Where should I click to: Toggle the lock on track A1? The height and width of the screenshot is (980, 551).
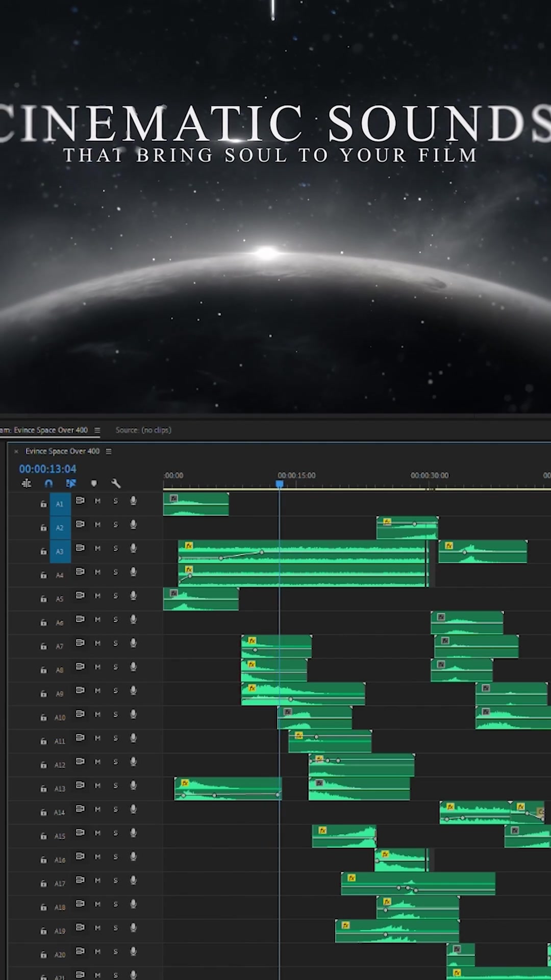[43, 504]
